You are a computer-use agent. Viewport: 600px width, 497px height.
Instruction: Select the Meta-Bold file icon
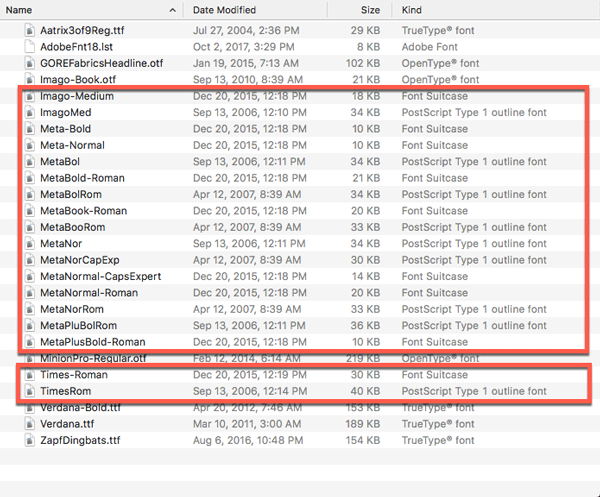pyautogui.click(x=29, y=129)
